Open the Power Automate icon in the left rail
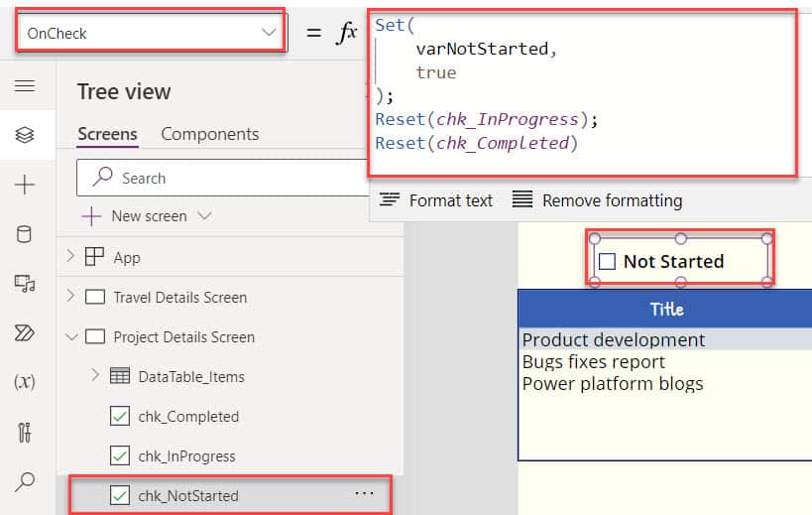Viewport: 812px width, 515px height. [x=25, y=332]
